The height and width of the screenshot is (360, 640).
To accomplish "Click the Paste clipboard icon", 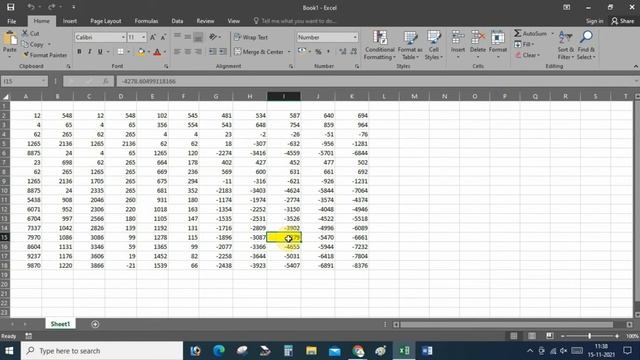I will click(10, 39).
